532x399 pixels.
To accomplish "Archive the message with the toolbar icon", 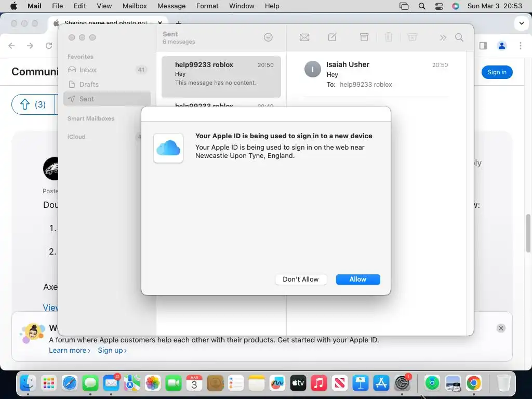I will pos(364,37).
